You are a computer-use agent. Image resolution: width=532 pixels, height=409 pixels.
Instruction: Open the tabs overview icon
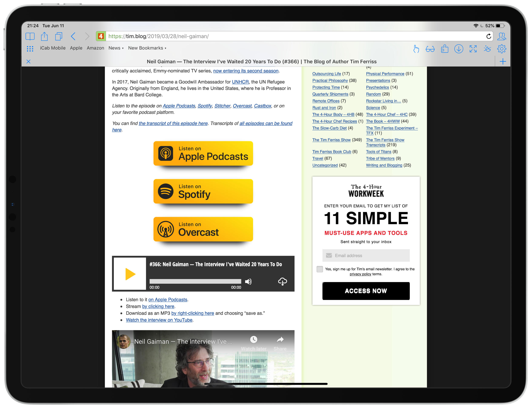coord(59,36)
